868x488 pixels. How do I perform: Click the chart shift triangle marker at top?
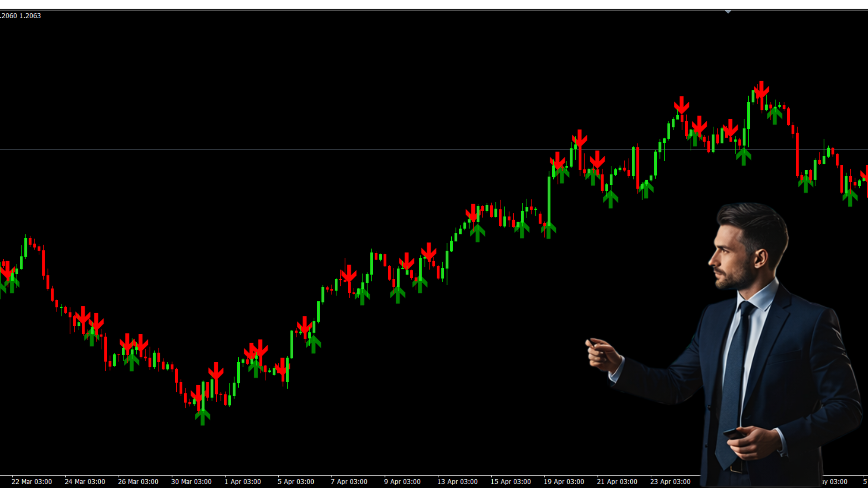(728, 12)
